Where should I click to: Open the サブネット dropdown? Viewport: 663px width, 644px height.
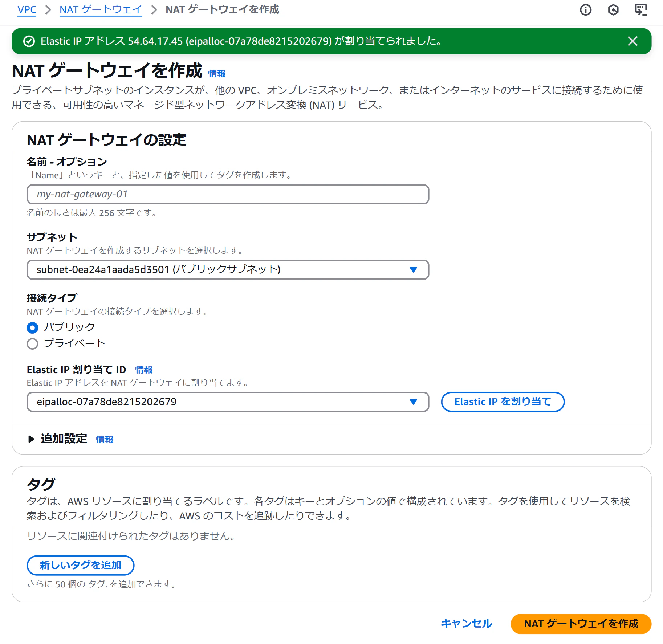coord(228,270)
